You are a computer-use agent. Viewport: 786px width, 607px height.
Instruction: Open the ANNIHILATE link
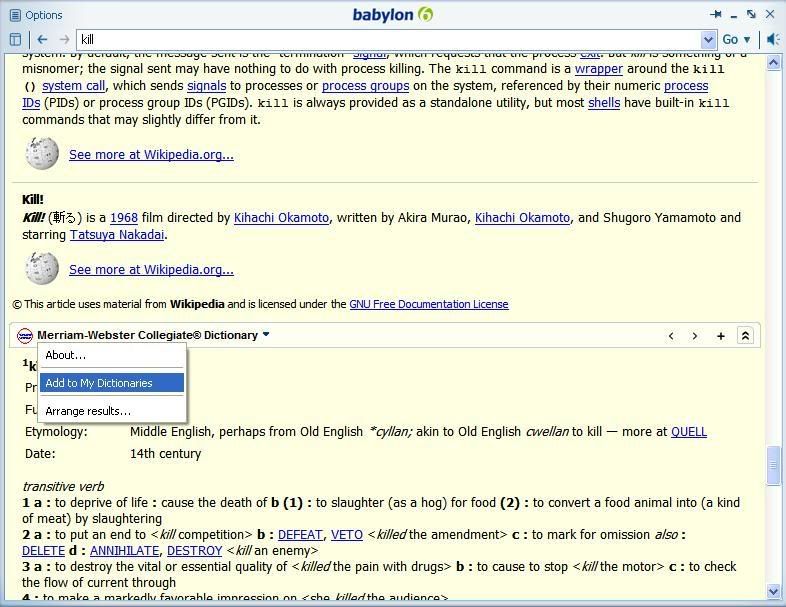(x=124, y=551)
